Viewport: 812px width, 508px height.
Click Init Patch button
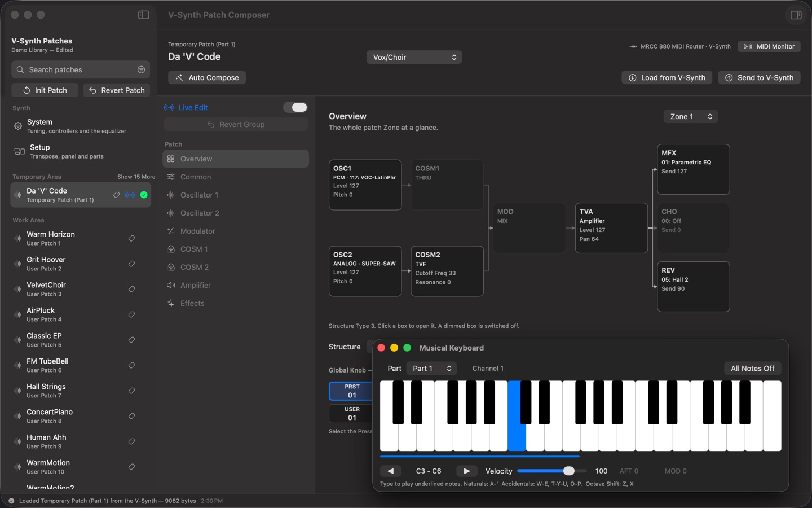[x=45, y=90]
